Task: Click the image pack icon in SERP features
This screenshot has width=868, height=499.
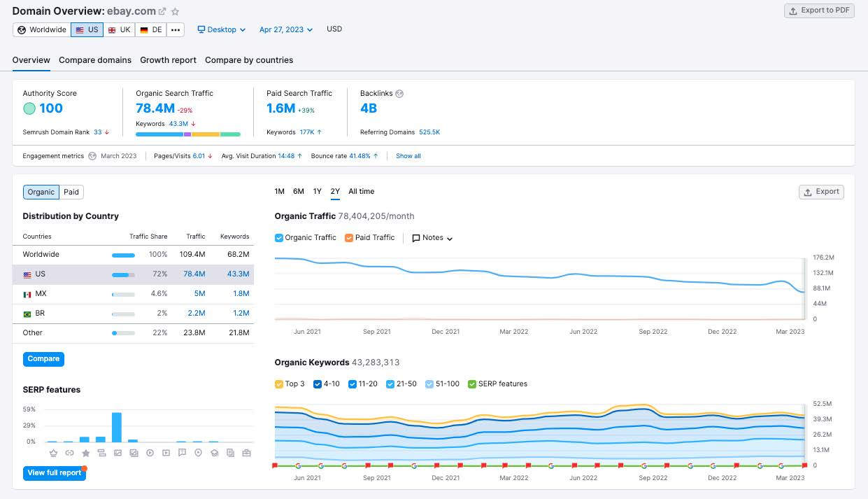Action: 134,453
